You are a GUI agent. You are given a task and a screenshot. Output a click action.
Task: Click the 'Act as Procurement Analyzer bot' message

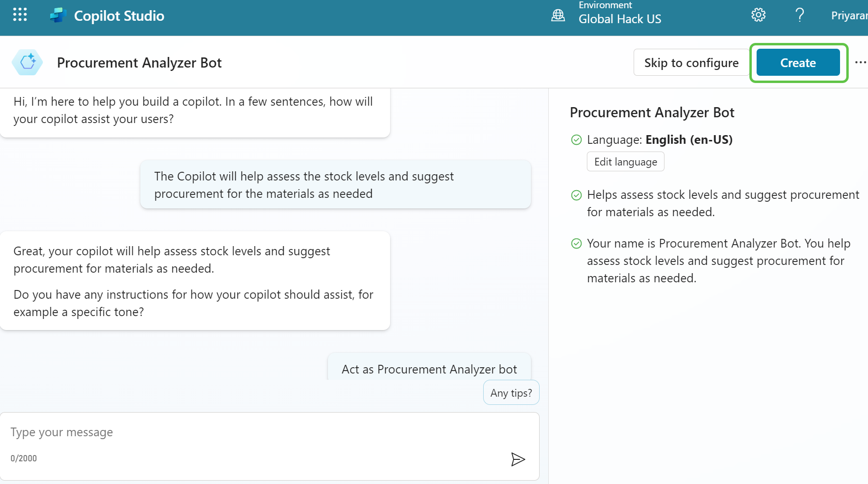click(429, 369)
